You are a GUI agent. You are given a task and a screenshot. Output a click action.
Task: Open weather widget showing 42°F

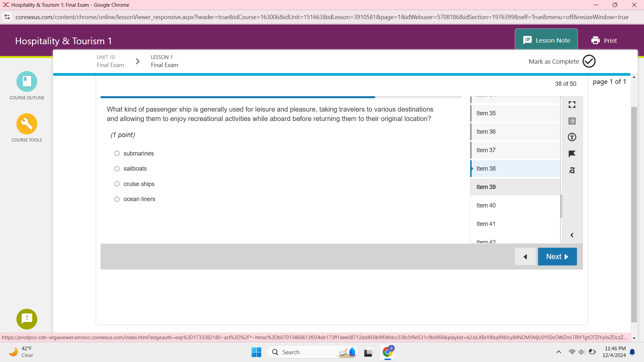(21, 352)
